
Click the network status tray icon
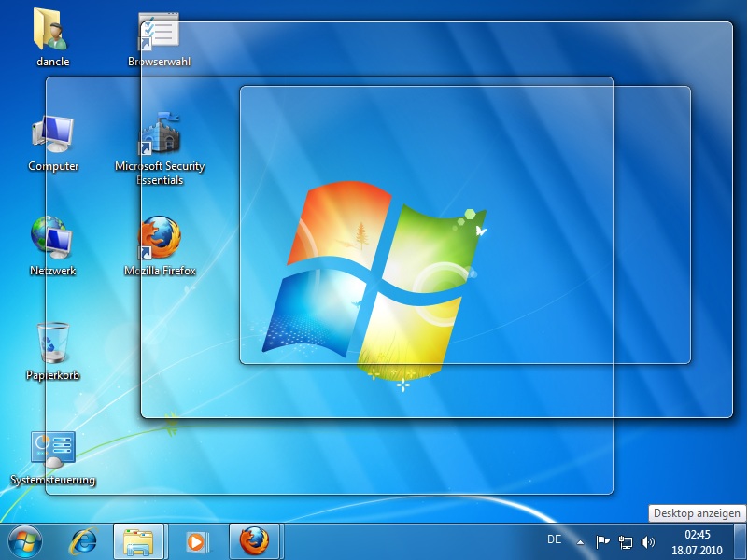click(x=626, y=541)
